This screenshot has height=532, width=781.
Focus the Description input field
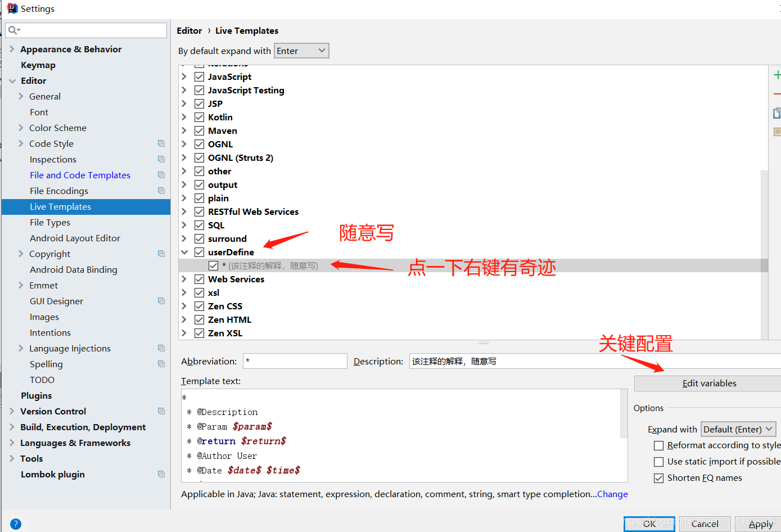click(595, 361)
